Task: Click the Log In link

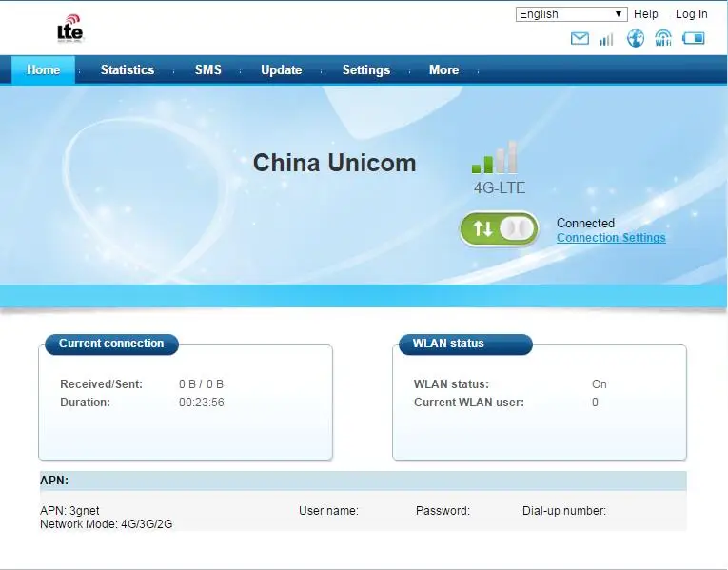Action: click(691, 14)
